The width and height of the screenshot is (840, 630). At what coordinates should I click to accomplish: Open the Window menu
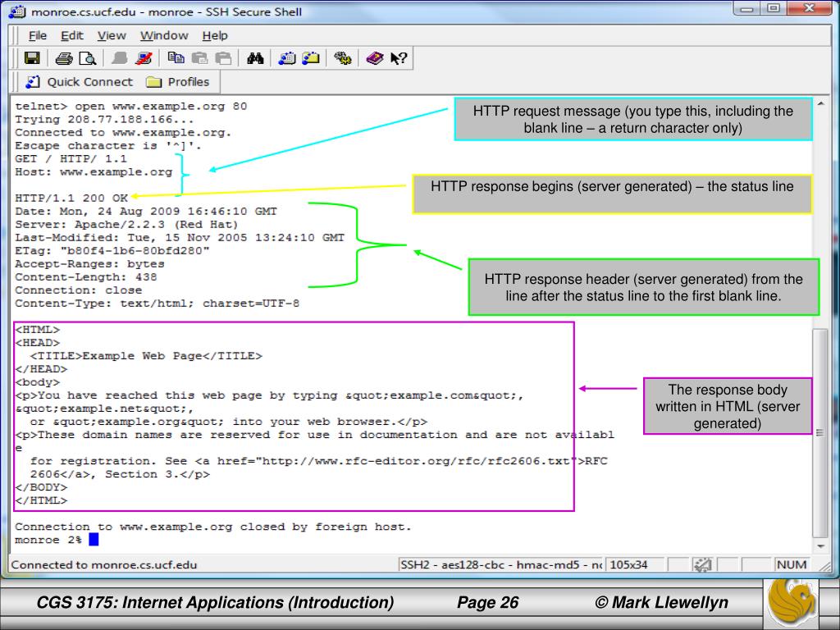click(x=164, y=36)
